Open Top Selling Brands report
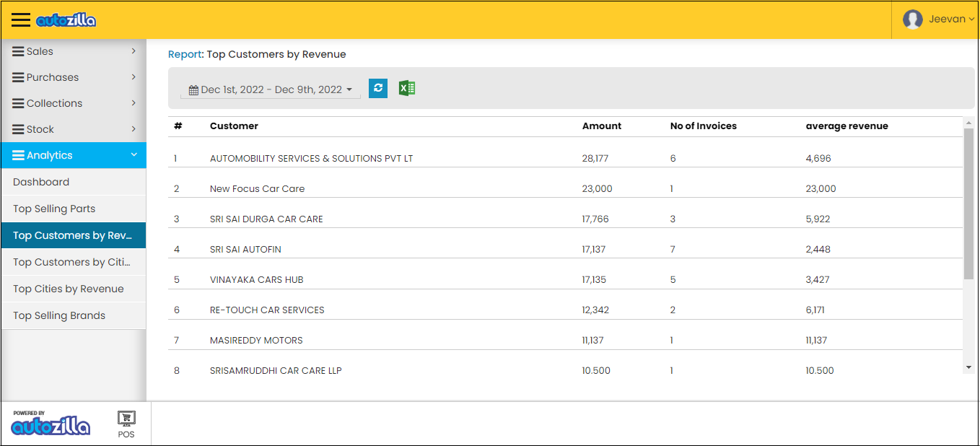This screenshot has height=446, width=980. pos(74,315)
